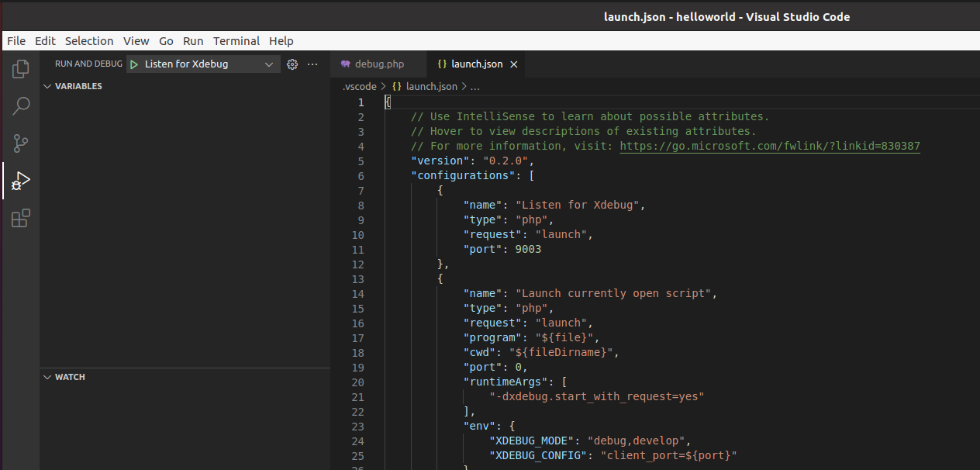Select the Run and Debug activity icon
980x470 pixels.
(x=21, y=181)
